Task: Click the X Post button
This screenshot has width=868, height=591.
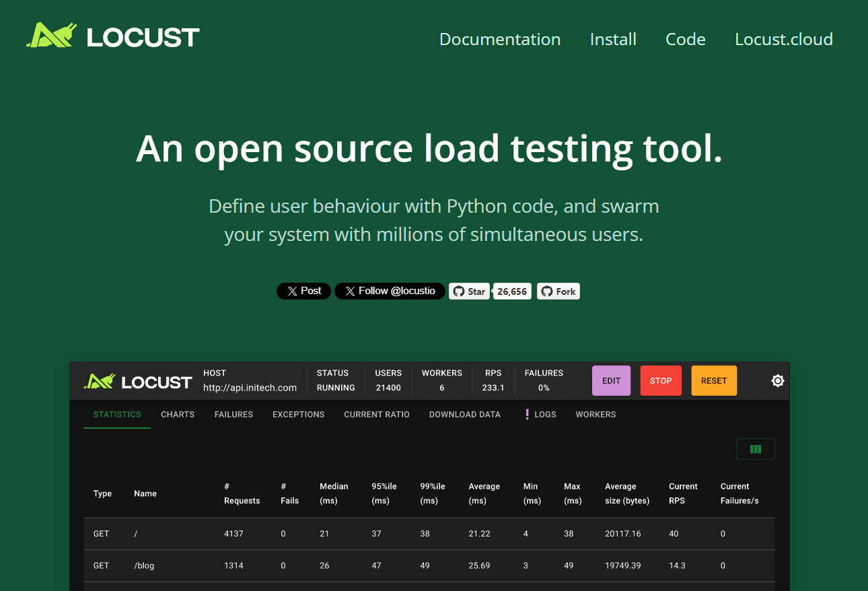Action: click(x=303, y=291)
